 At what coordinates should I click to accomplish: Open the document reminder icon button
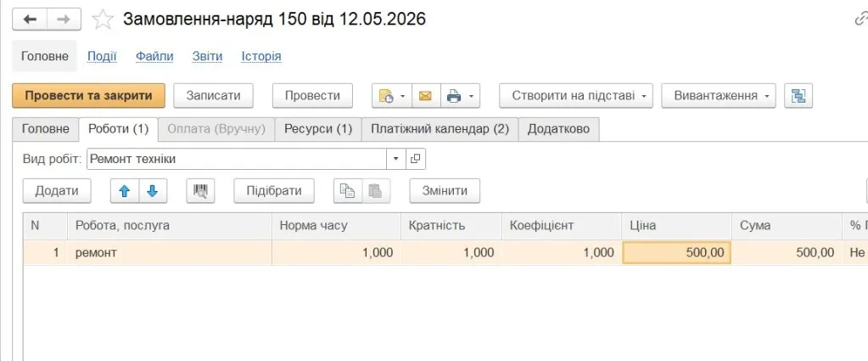[386, 96]
